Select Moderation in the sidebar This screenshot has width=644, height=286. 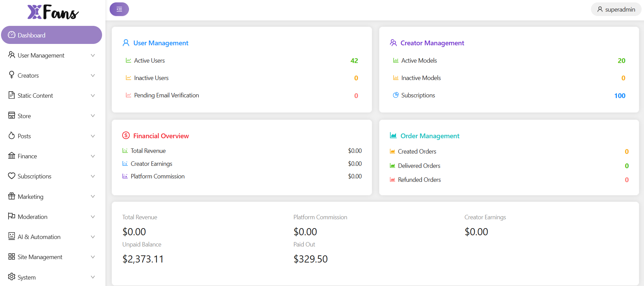pyautogui.click(x=51, y=217)
